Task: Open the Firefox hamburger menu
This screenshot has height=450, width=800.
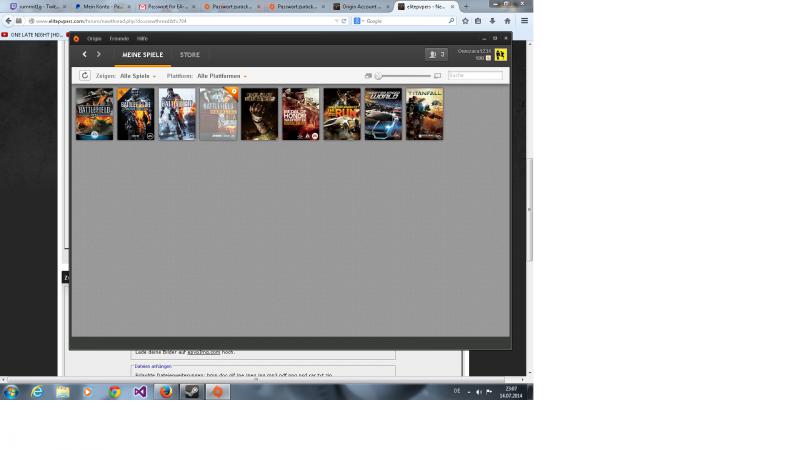Action: [524, 20]
